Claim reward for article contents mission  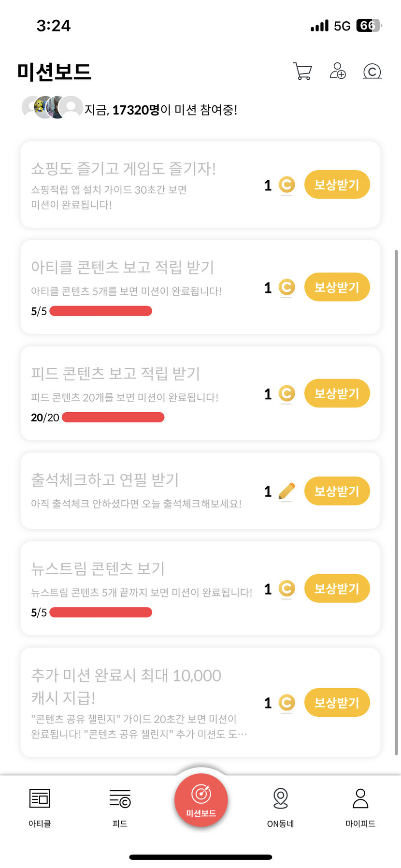coord(337,287)
